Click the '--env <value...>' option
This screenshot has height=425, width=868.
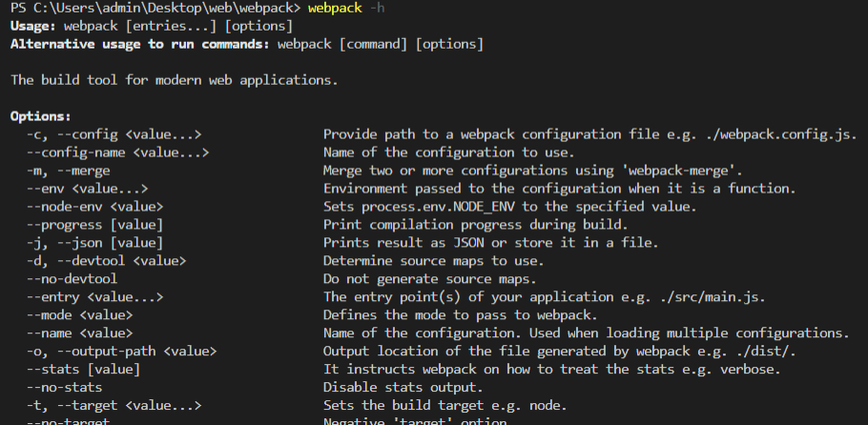(87, 189)
